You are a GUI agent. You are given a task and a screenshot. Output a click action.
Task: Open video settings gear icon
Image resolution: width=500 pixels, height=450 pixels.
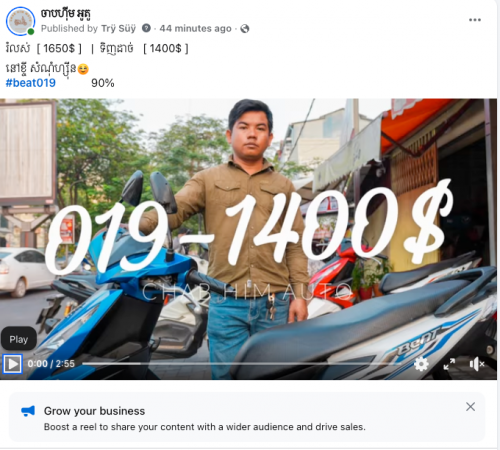click(x=421, y=364)
